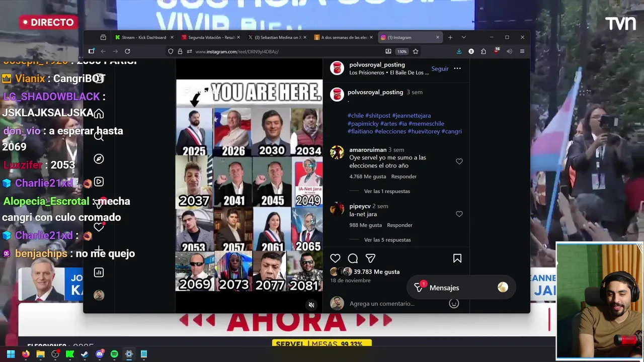Open the #chile hashtag
Viewport: 644px width, 362px height.
click(355, 116)
